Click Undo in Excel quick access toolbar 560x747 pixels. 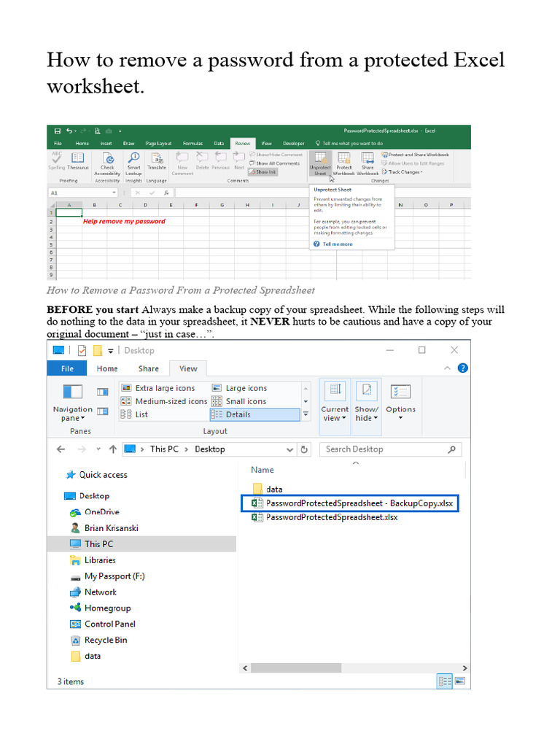[x=69, y=131]
